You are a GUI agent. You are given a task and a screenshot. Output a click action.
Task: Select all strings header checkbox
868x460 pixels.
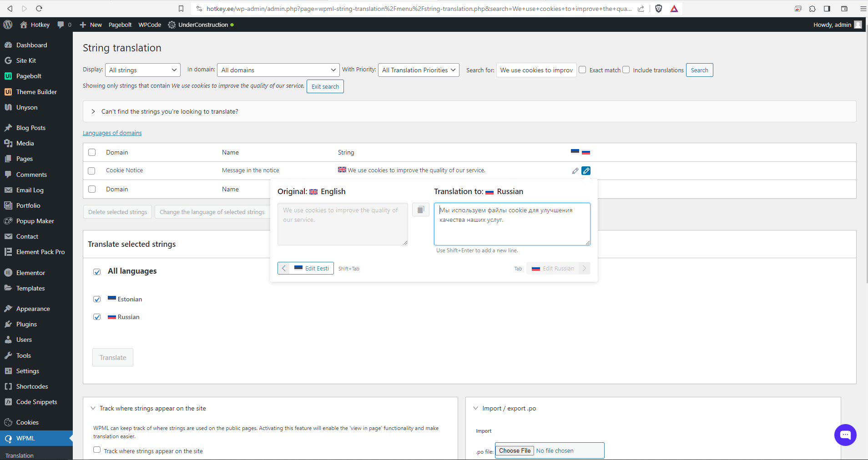pyautogui.click(x=92, y=152)
